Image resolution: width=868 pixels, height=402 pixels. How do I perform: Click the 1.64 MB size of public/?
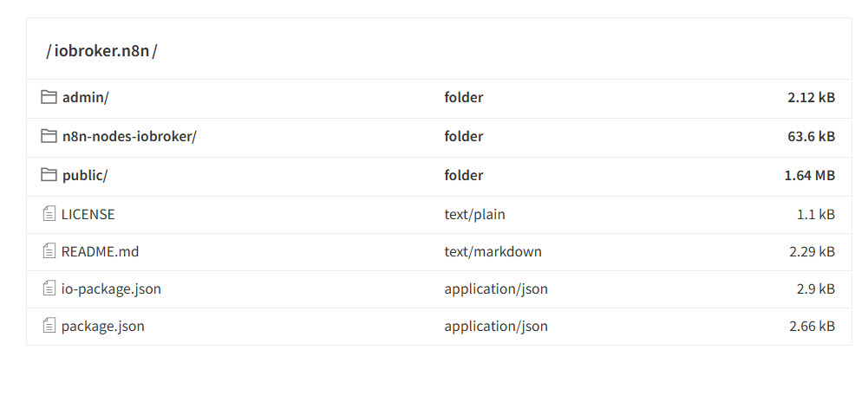[x=809, y=175]
